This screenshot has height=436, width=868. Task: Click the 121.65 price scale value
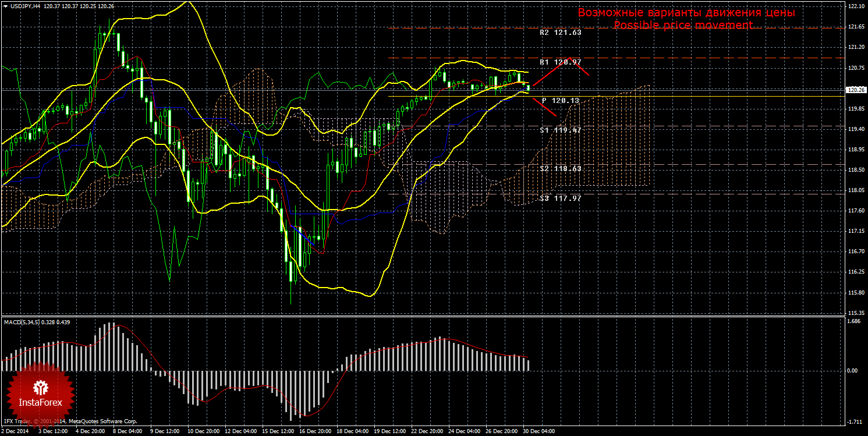(856, 27)
